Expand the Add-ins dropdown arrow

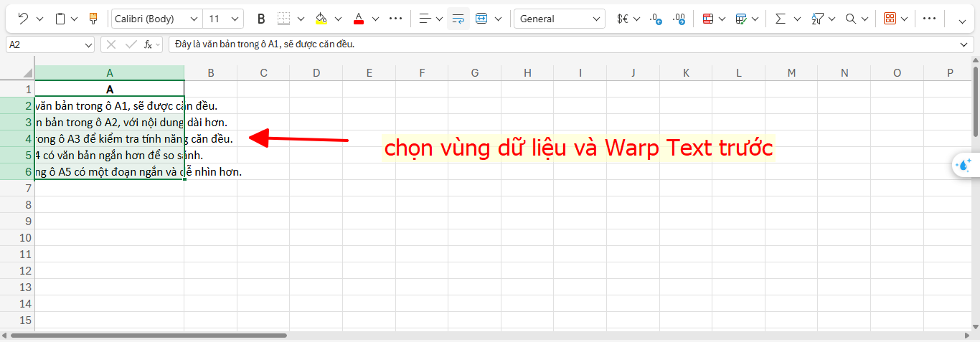tap(905, 19)
